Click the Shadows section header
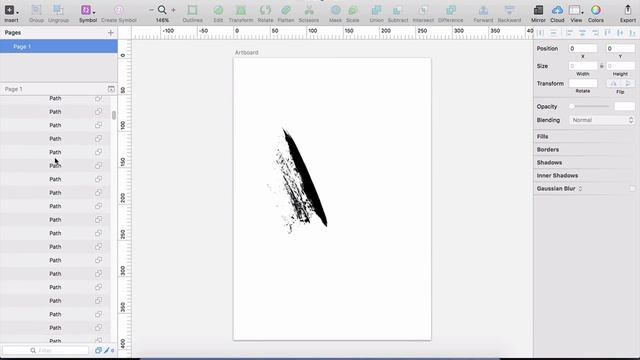Image resolution: width=640 pixels, height=360 pixels. coord(549,162)
